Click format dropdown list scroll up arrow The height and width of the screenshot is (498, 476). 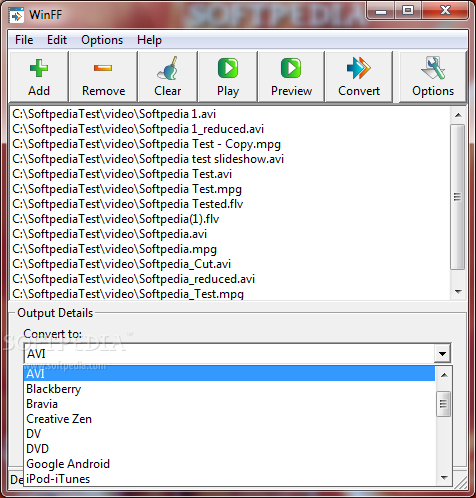click(444, 375)
